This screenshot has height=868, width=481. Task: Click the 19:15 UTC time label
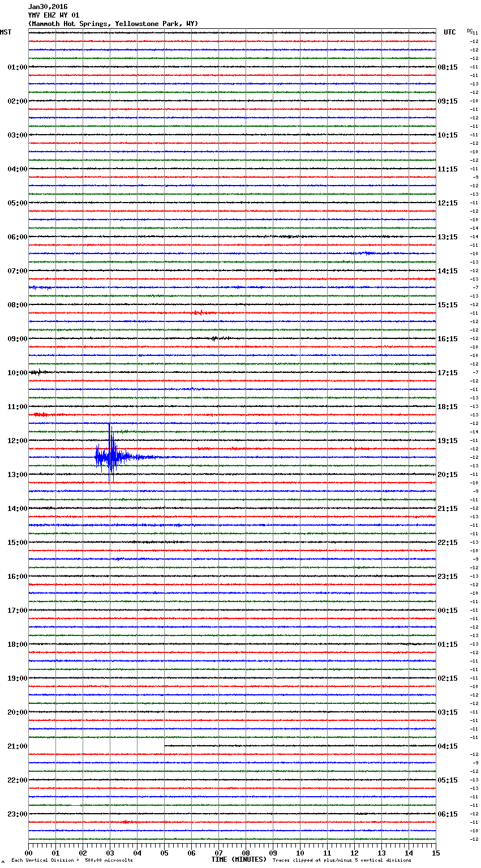tap(448, 441)
